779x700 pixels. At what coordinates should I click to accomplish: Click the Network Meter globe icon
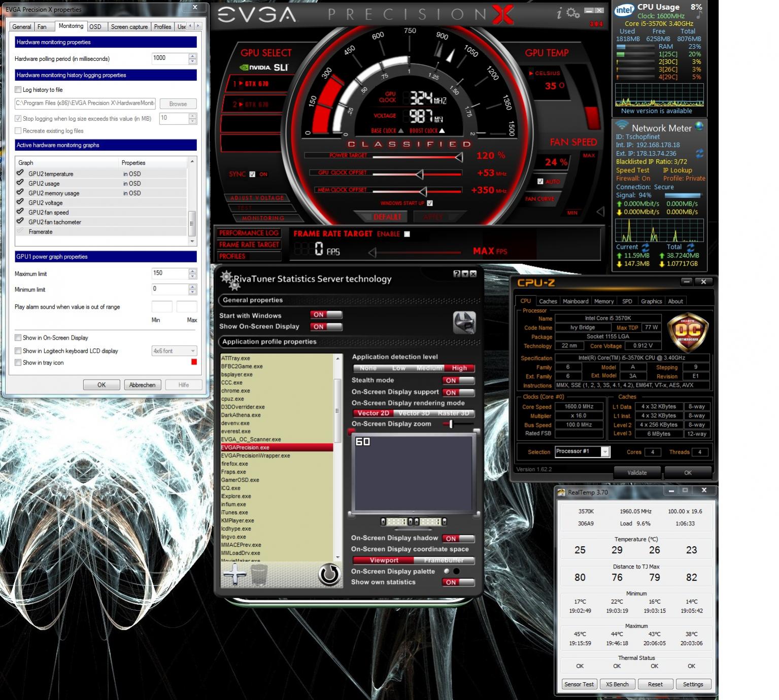[699, 126]
